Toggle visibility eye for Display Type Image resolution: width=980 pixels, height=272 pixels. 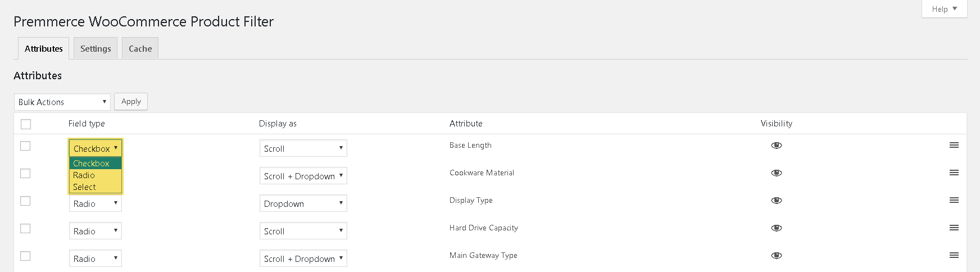click(x=777, y=201)
